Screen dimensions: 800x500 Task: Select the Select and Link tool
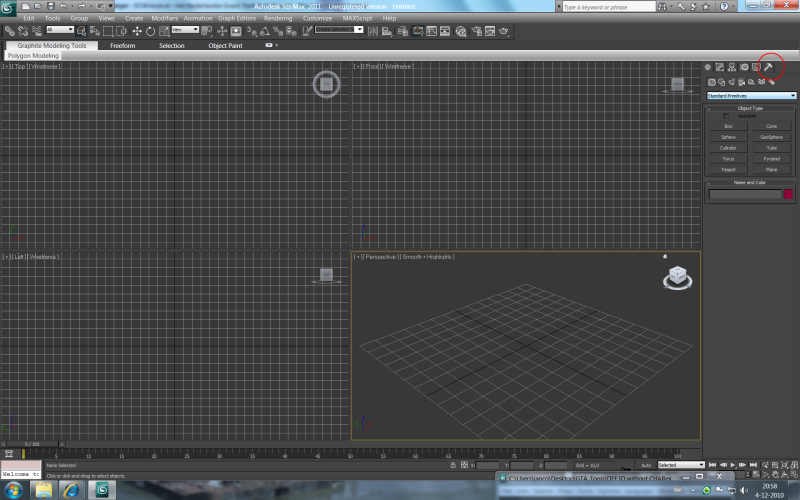[x=10, y=31]
